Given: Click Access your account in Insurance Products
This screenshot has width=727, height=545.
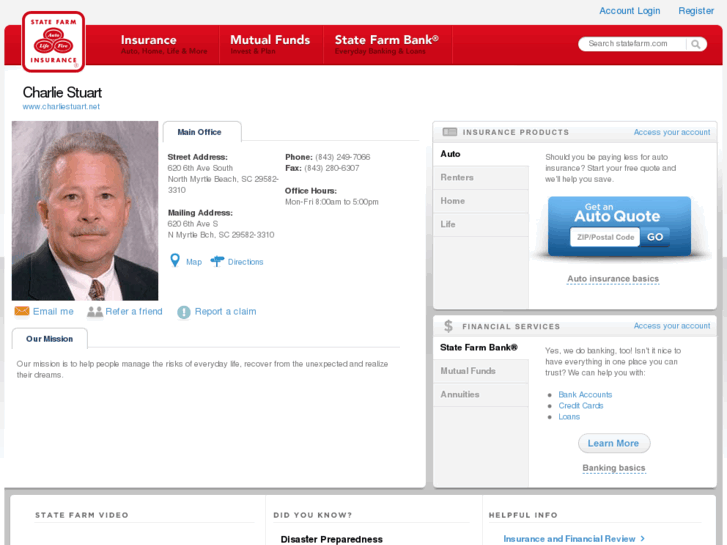Looking at the screenshot, I should [x=672, y=132].
